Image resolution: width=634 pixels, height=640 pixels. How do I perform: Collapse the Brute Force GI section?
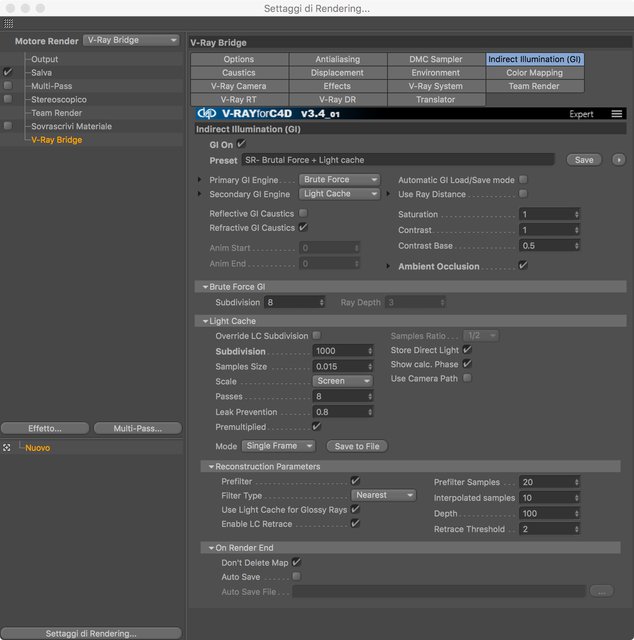pyautogui.click(x=205, y=287)
